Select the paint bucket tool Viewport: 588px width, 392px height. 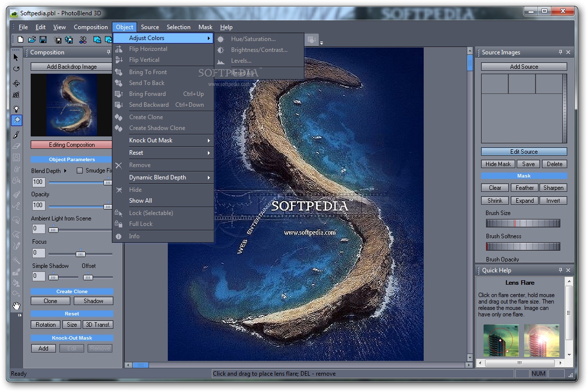16,283
